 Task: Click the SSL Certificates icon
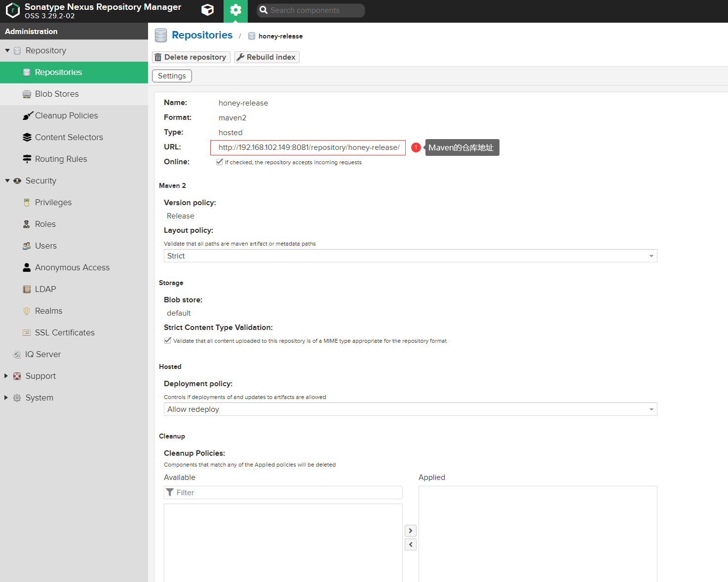coord(27,332)
